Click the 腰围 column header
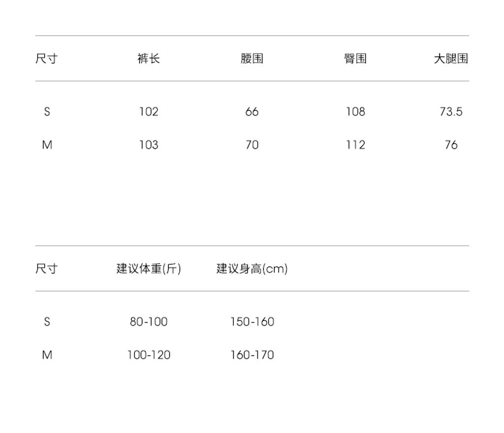Viewport: 504px width, 433px height. 252,59
